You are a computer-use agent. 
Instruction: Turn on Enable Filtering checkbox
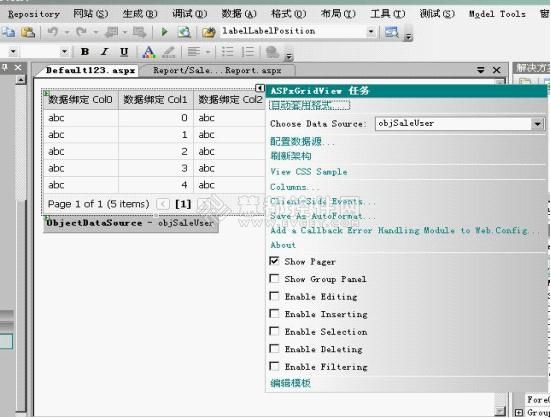coord(274,366)
